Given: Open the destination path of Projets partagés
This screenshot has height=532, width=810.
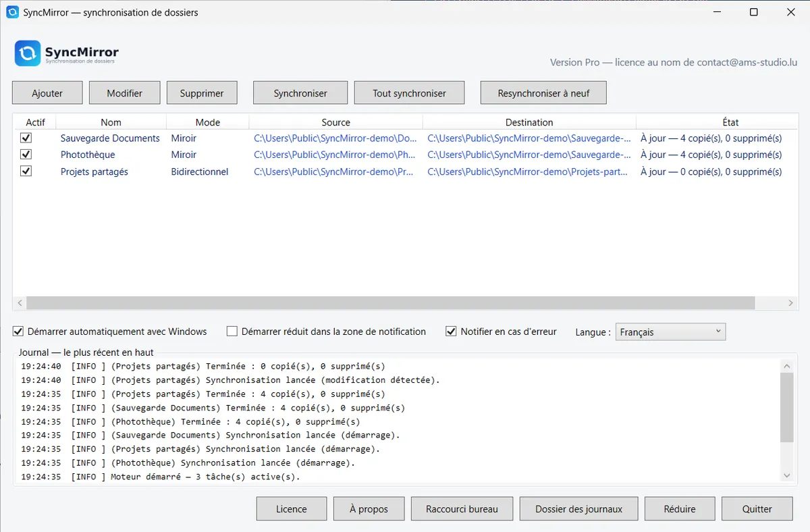Looking at the screenshot, I should coord(529,171).
